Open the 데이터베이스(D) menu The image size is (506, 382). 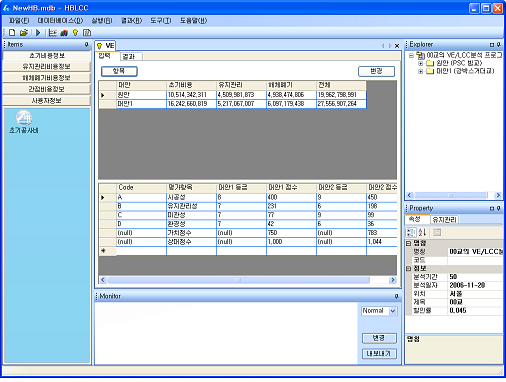pyautogui.click(x=60, y=21)
